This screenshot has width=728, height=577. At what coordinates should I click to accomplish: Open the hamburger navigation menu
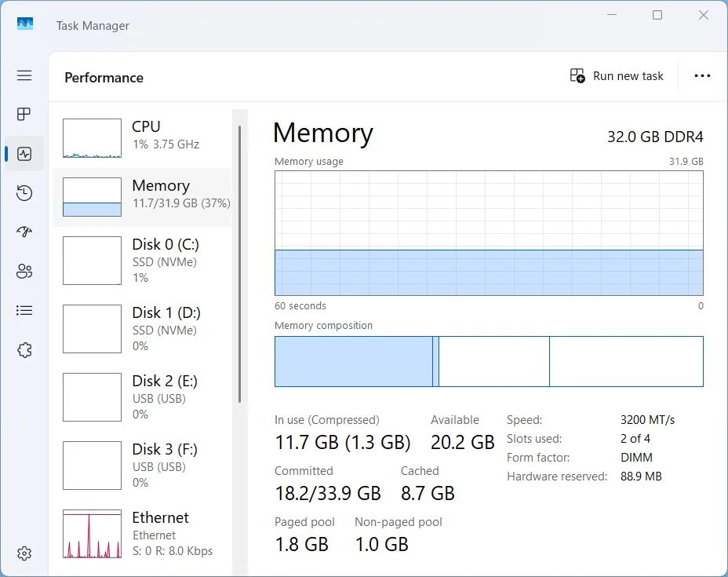24,75
